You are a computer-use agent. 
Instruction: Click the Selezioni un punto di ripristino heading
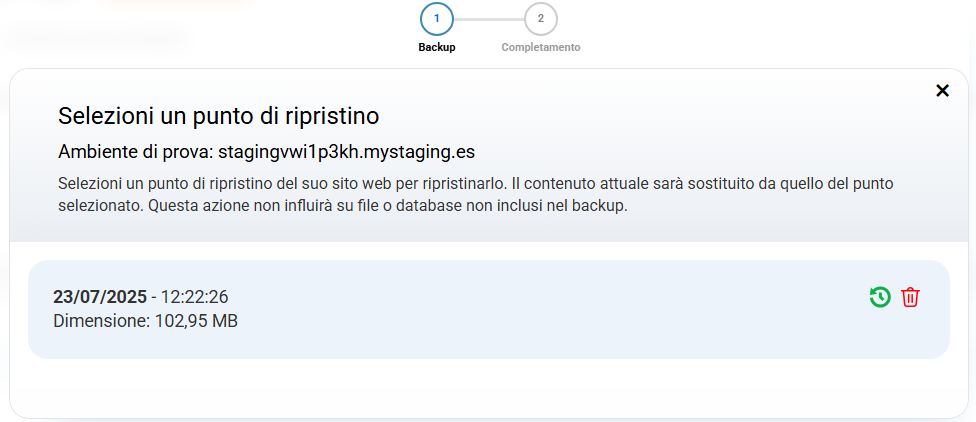[219, 115]
